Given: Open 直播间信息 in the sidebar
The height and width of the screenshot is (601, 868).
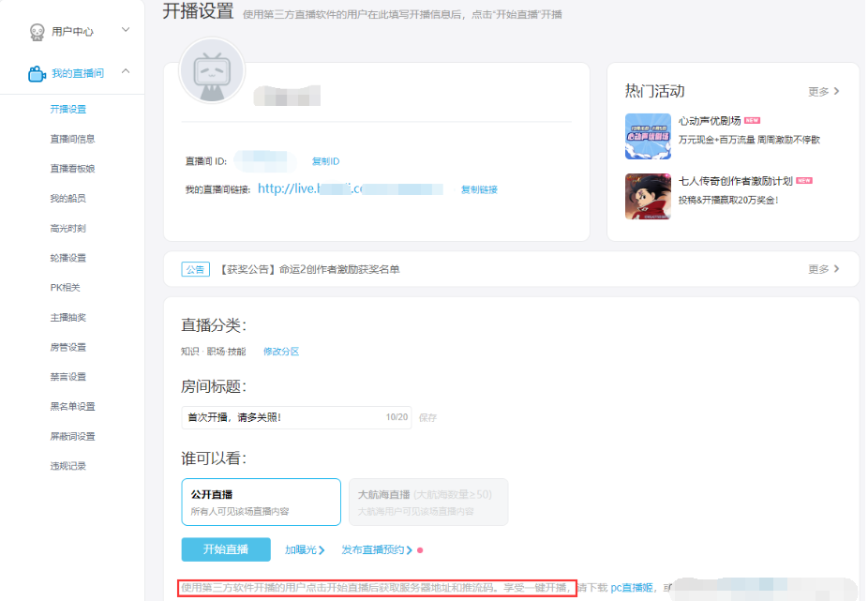Looking at the screenshot, I should tap(72, 139).
